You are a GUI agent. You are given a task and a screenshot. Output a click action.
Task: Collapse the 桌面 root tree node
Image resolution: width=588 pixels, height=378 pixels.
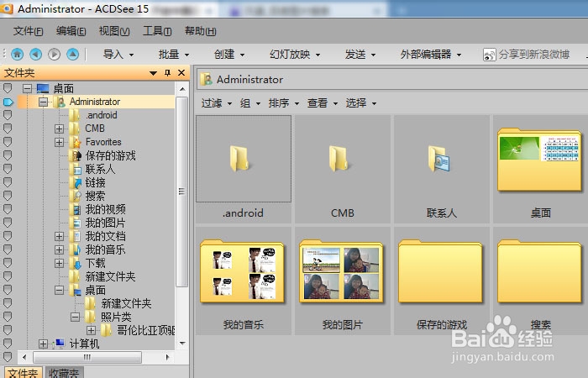point(27,89)
